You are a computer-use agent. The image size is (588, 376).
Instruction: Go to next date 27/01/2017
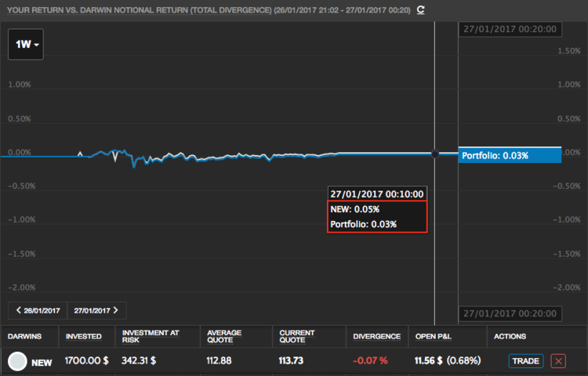(96, 310)
